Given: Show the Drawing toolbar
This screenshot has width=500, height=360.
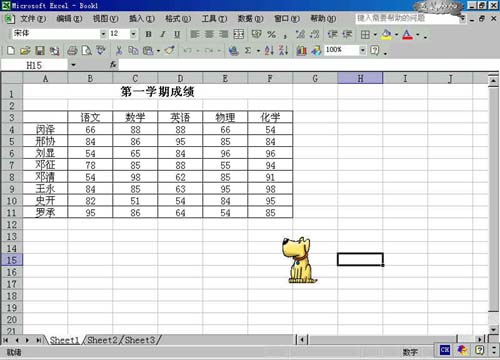Looking at the screenshot, I should [316, 50].
